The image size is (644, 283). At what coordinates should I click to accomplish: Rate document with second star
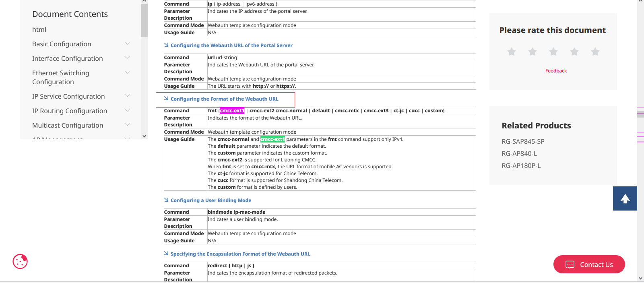click(533, 52)
